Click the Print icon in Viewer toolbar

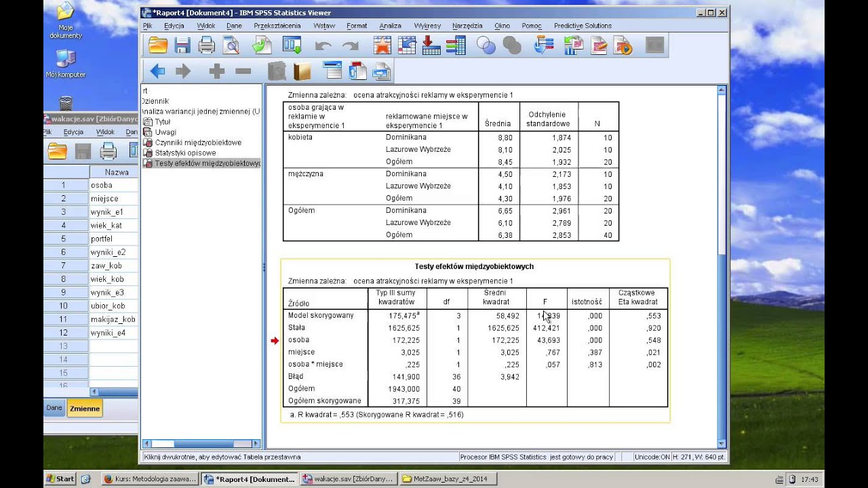coord(206,45)
